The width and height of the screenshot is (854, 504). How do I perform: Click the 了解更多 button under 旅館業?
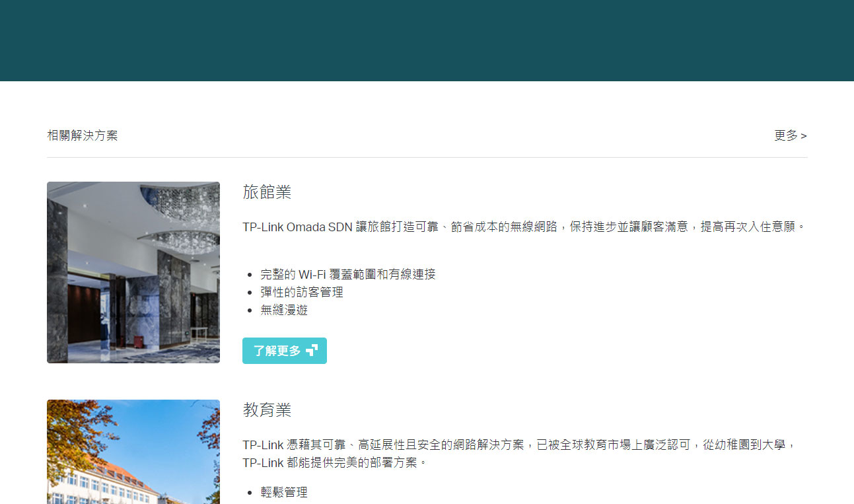tap(285, 351)
